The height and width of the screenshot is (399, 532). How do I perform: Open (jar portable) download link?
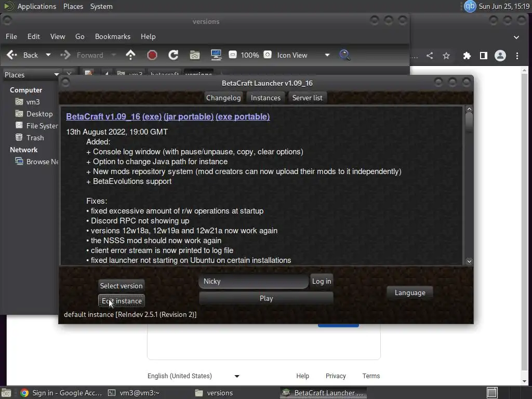[188, 116]
